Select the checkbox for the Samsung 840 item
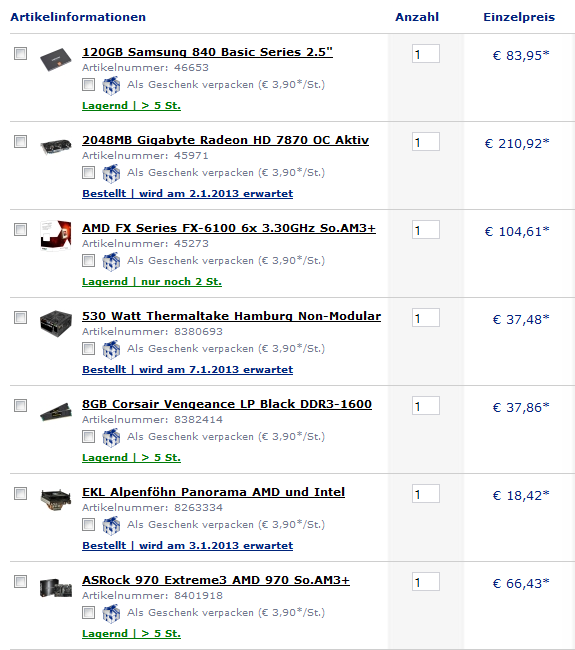575x650 pixels. coord(20,53)
